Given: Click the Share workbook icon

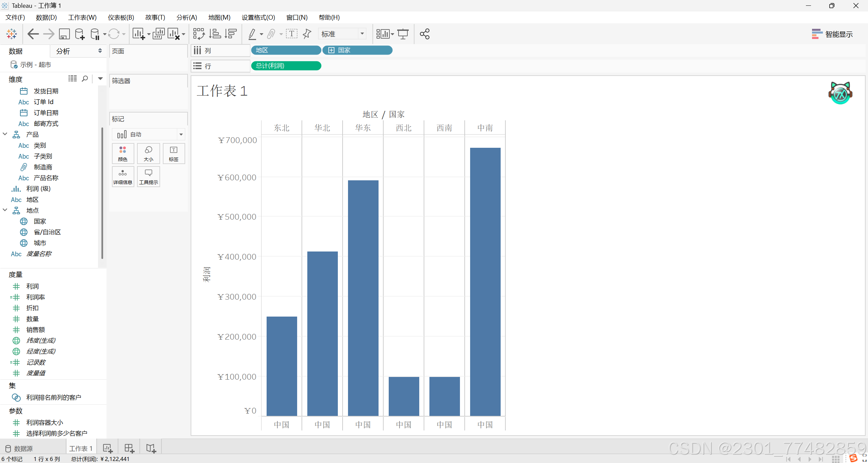Looking at the screenshot, I should coord(424,34).
